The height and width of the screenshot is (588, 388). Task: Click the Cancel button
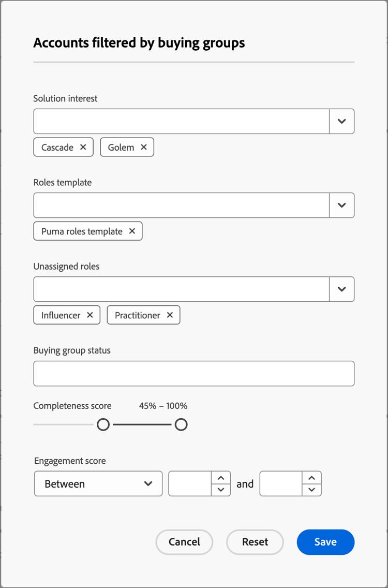[184, 542]
